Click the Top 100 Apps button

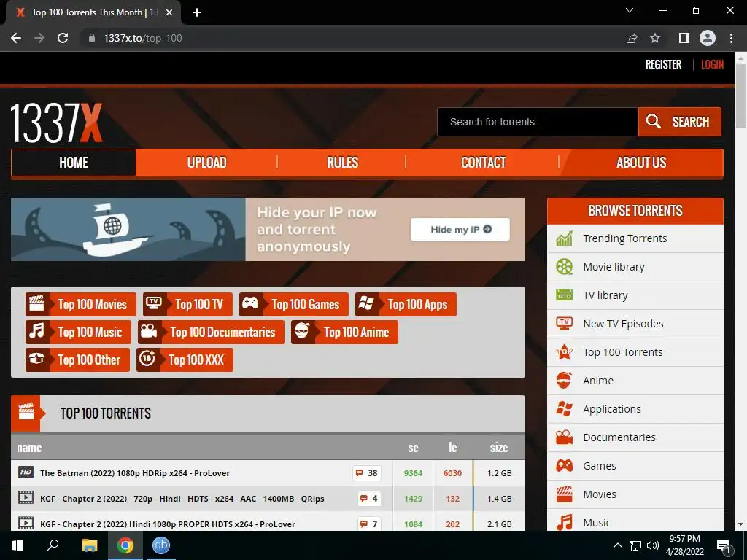pos(406,304)
